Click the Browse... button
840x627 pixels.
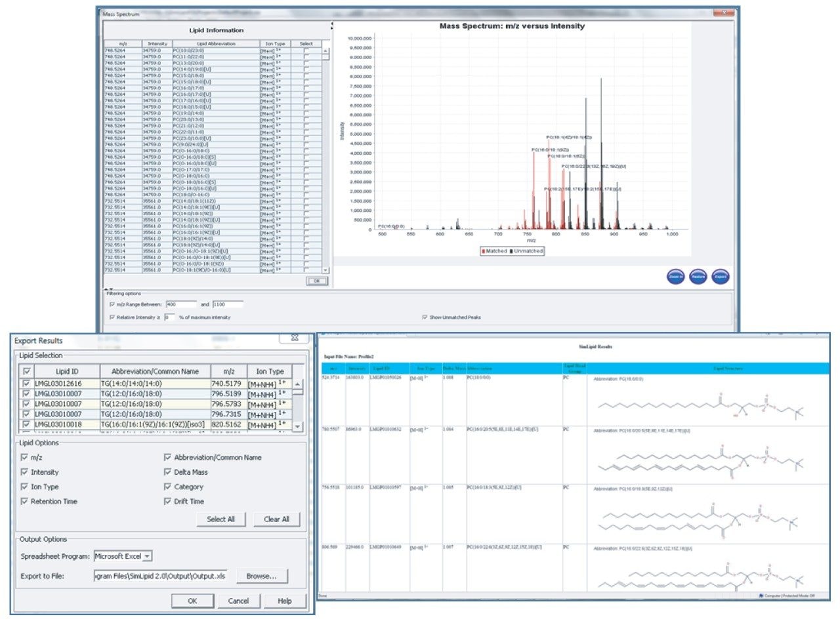pos(262,576)
